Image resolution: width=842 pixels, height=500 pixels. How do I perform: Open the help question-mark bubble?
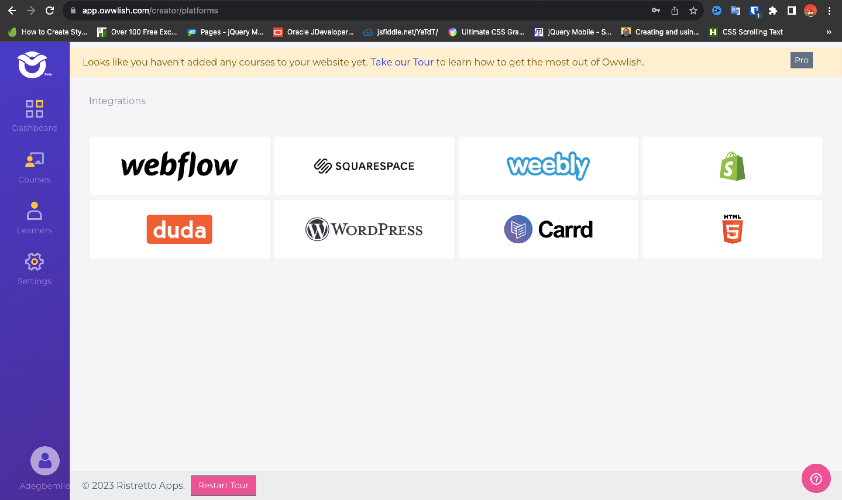816,478
